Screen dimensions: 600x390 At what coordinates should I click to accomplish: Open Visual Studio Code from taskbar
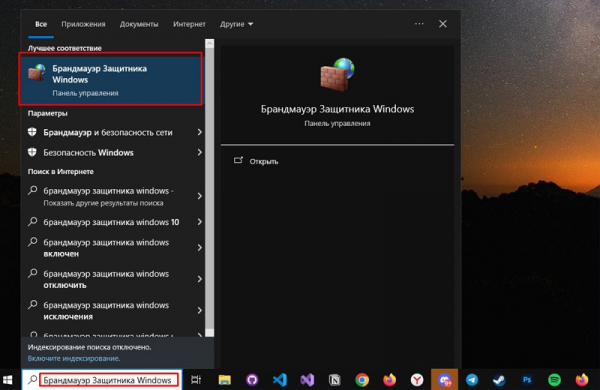click(280, 380)
